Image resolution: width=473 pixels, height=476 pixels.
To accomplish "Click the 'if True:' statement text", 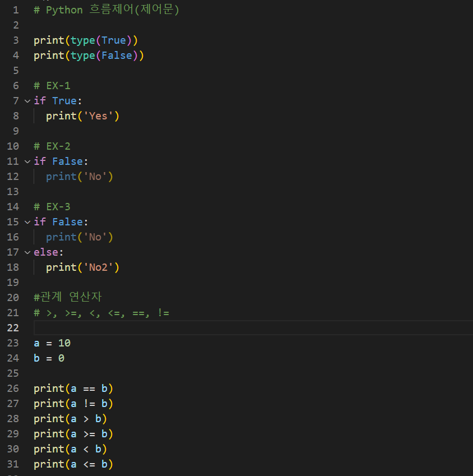I will pyautogui.click(x=58, y=101).
